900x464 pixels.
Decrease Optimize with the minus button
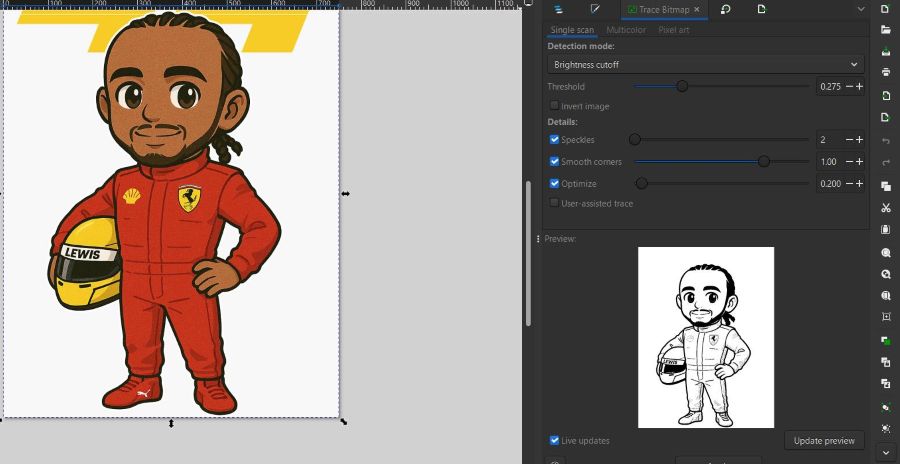point(849,184)
